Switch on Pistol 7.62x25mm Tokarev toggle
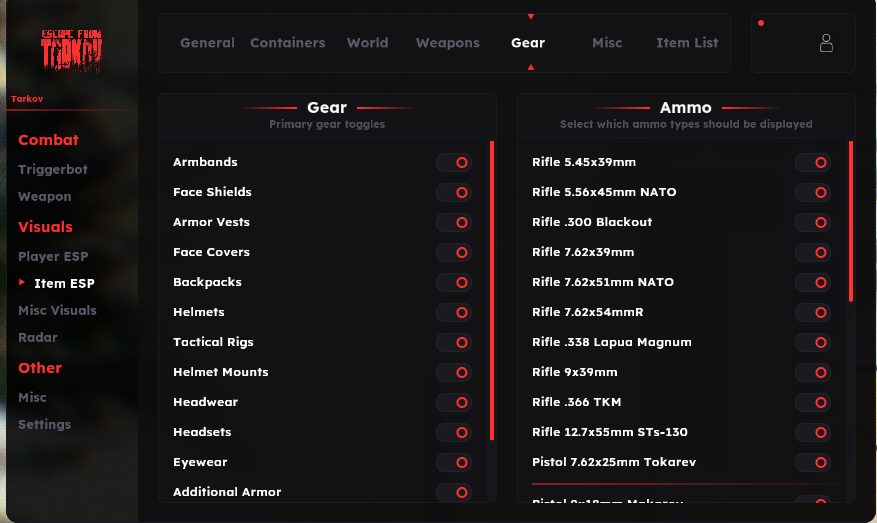 click(x=813, y=462)
